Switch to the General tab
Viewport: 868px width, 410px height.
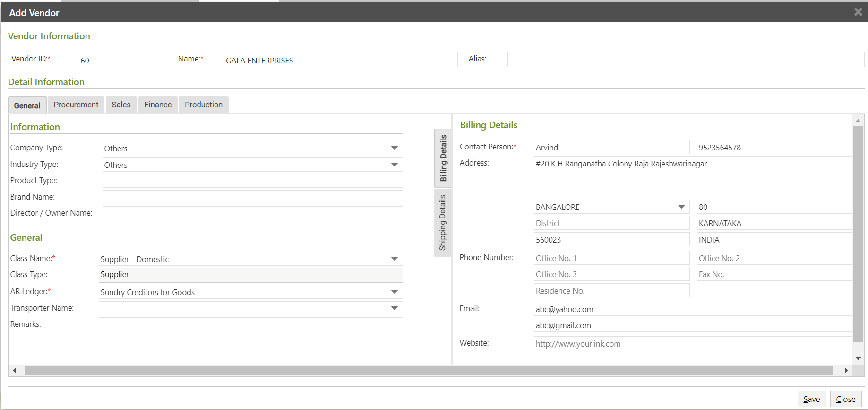(27, 105)
